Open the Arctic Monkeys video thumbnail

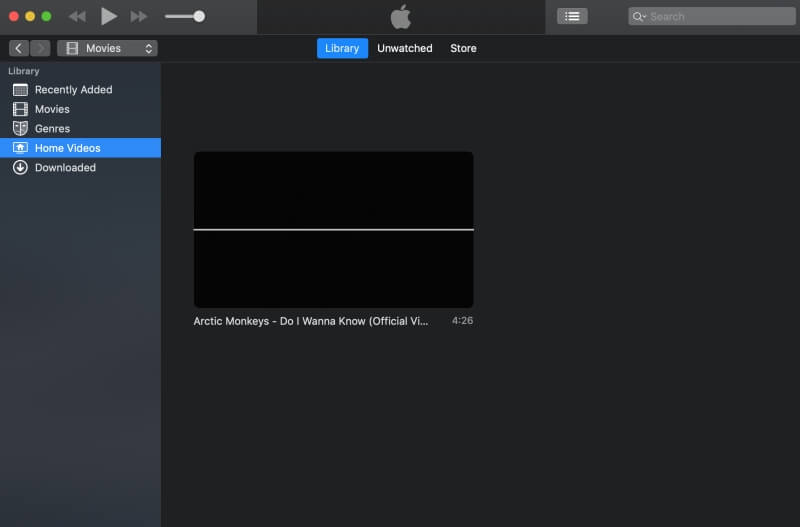(x=333, y=230)
